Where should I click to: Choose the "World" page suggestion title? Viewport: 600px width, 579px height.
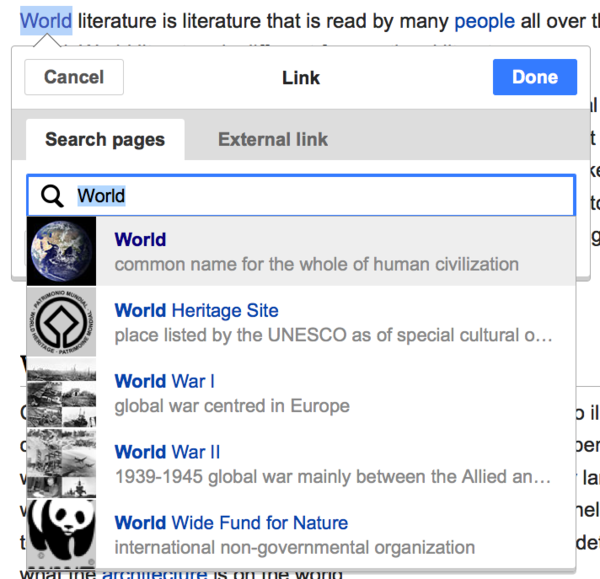pos(140,240)
